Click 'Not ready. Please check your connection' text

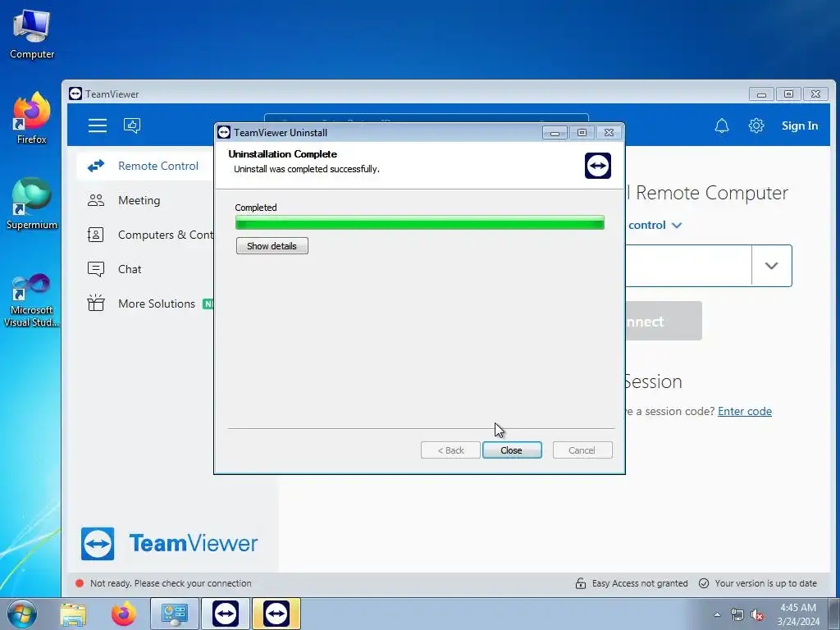pyautogui.click(x=171, y=583)
